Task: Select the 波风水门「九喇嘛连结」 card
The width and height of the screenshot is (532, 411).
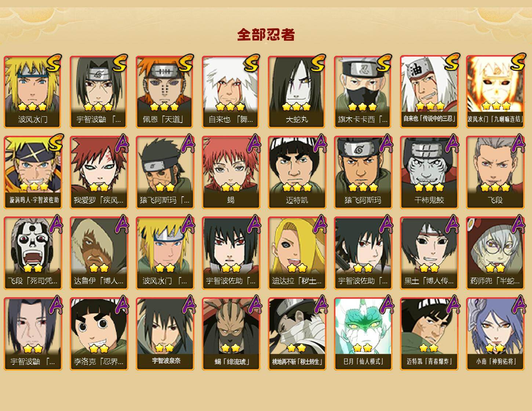Action: 495,92
